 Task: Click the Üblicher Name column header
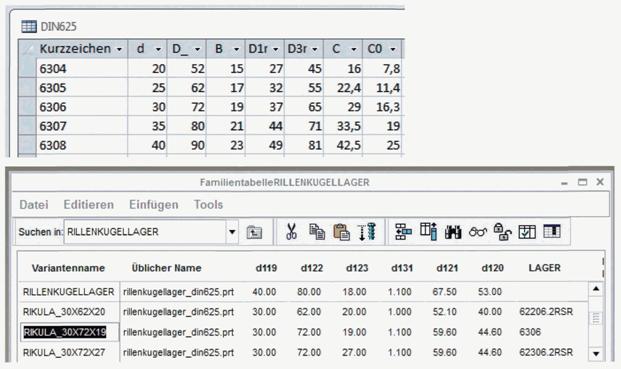[166, 268]
